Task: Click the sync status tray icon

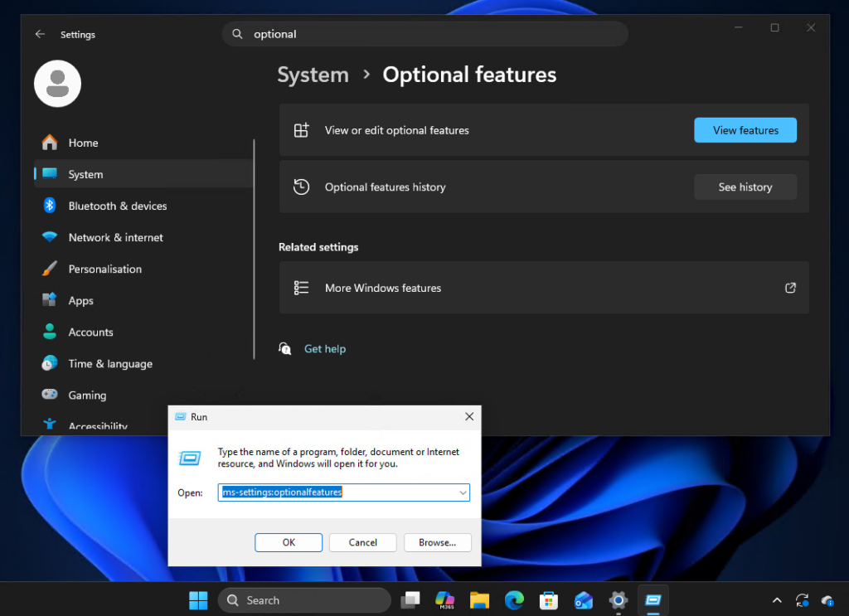Action: (x=803, y=599)
